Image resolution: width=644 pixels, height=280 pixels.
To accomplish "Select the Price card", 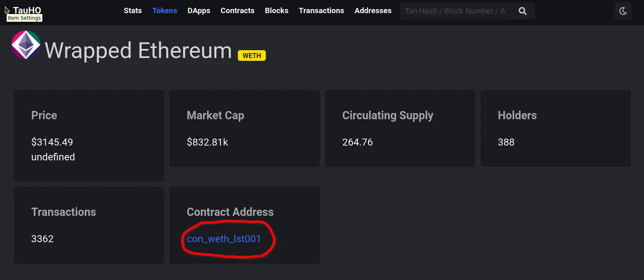I will click(89, 136).
